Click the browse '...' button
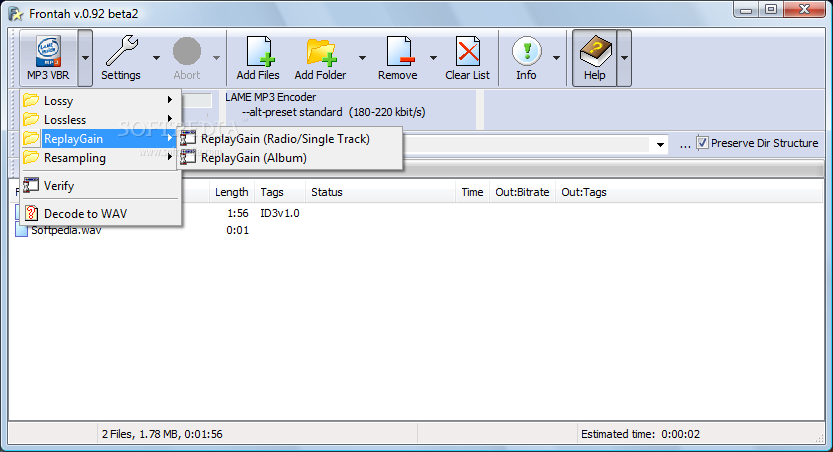The width and height of the screenshot is (833, 452). pos(685,143)
